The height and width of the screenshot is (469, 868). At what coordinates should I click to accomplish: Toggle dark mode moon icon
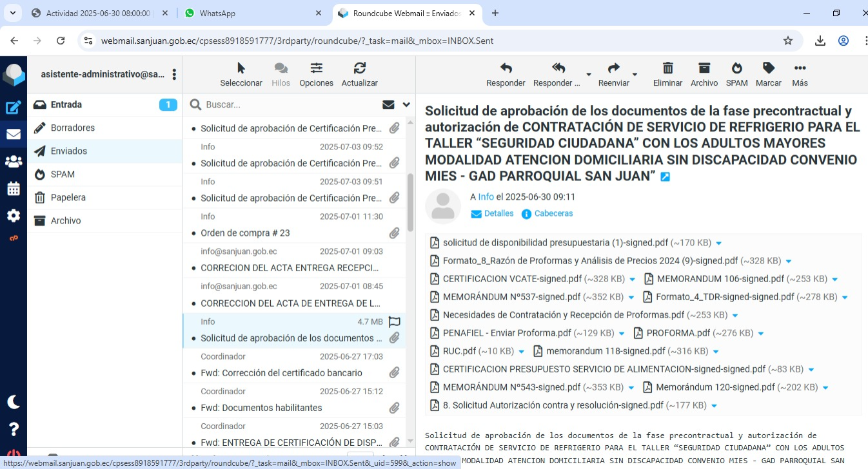click(x=13, y=402)
